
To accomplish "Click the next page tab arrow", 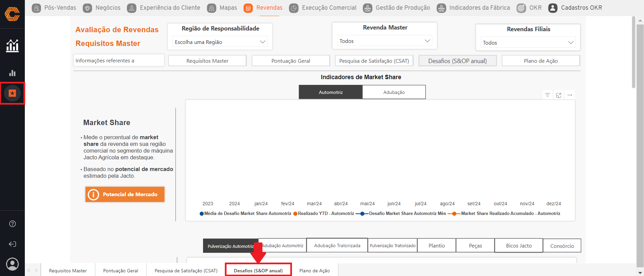I will [x=37, y=270].
